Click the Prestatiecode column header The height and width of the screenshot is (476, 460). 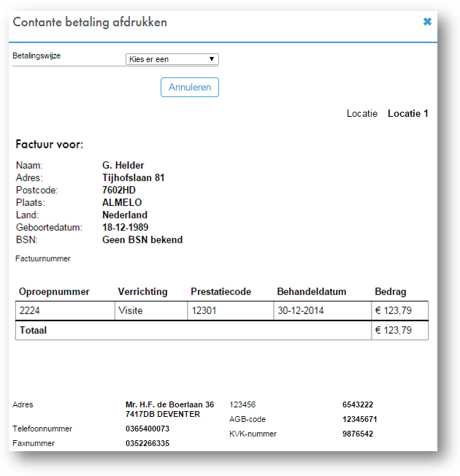(x=221, y=291)
